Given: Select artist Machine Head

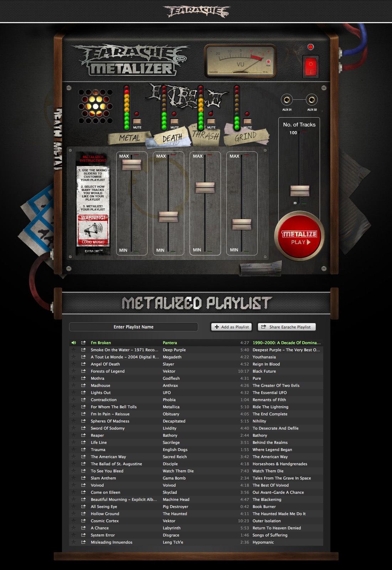Looking at the screenshot, I should click(176, 499).
